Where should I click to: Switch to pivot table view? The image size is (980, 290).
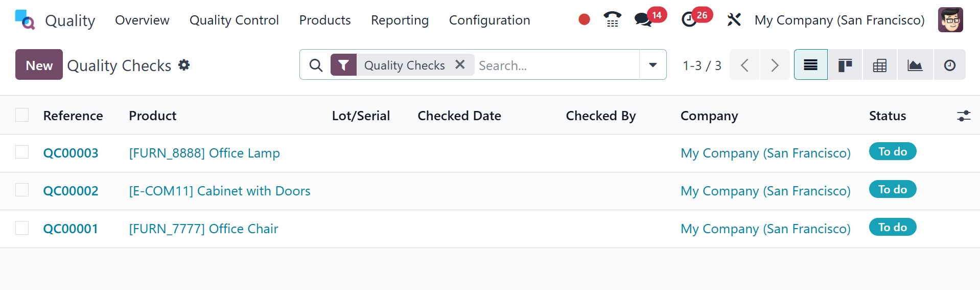click(x=880, y=65)
